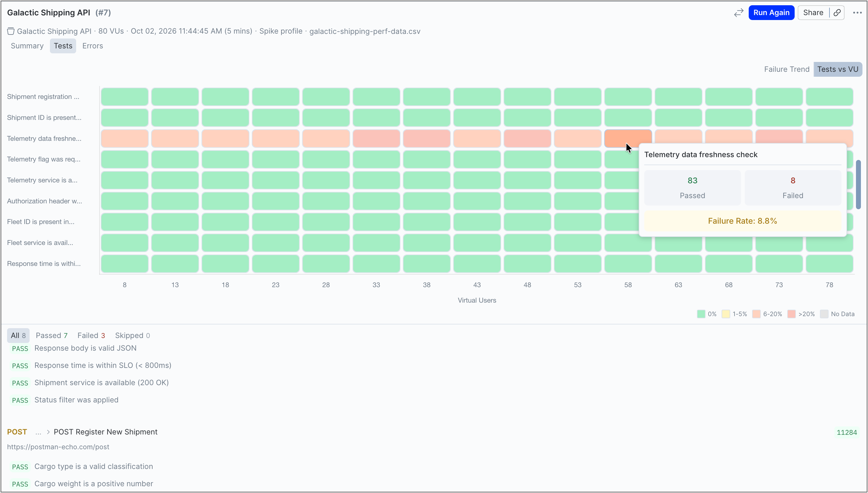The width and height of the screenshot is (868, 493).
Task: Click the https://postman-echo.com/post URL
Action: [58, 446]
